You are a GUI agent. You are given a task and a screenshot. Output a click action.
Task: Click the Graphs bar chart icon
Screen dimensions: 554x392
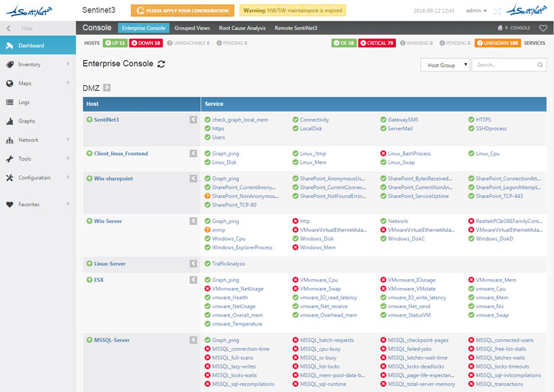tap(10, 121)
